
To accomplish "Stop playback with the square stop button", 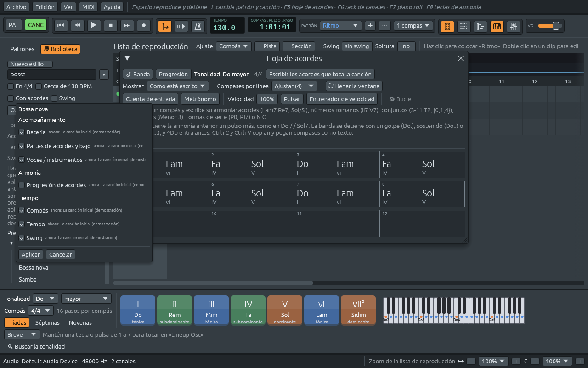I will coord(110,26).
